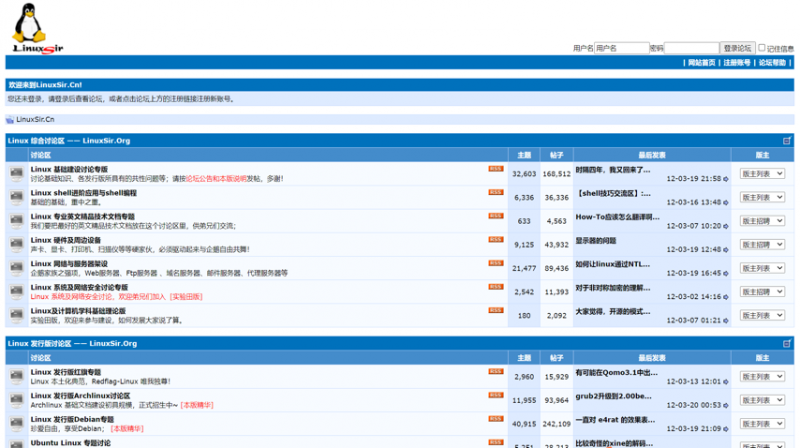Click forum status icon for Linux 基础建设讨论专版
Image resolution: width=800 pixels, height=448 pixels.
[16, 174]
